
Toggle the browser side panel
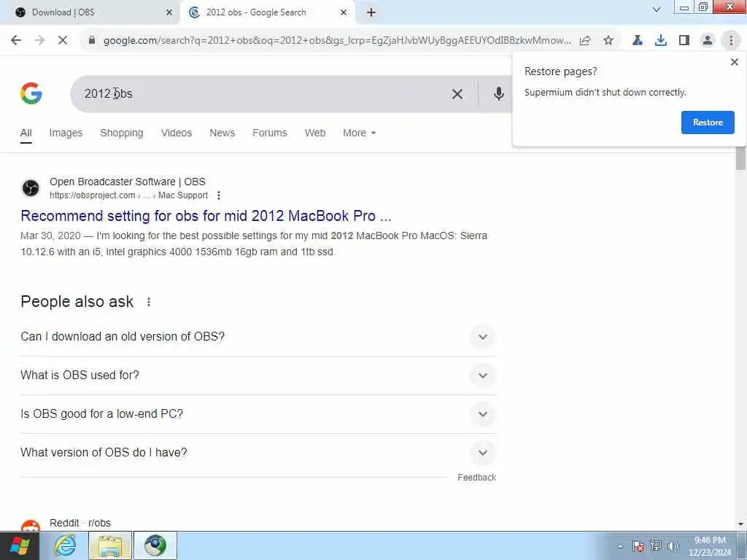click(684, 41)
